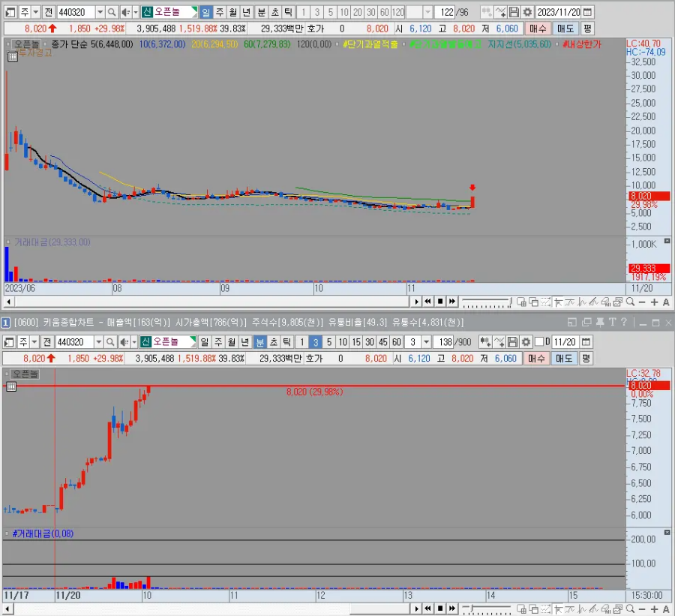Collapse volume panel in upper chart

click(x=667, y=241)
